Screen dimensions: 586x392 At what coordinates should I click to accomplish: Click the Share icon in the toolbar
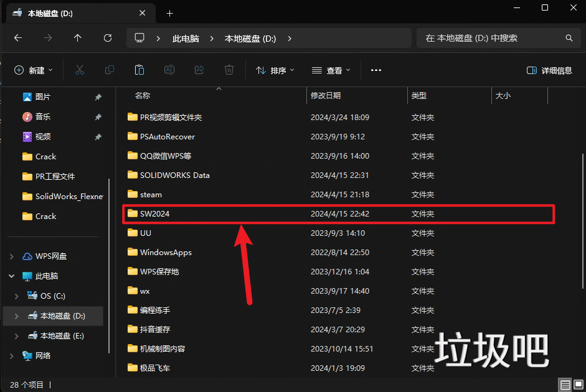[x=199, y=70]
